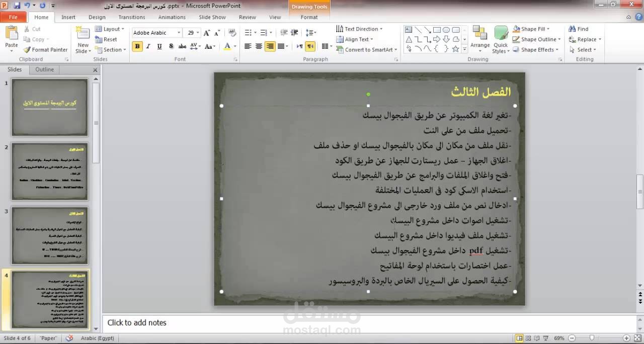
Task: Toggle Bold formatting
Action: pyautogui.click(x=137, y=46)
